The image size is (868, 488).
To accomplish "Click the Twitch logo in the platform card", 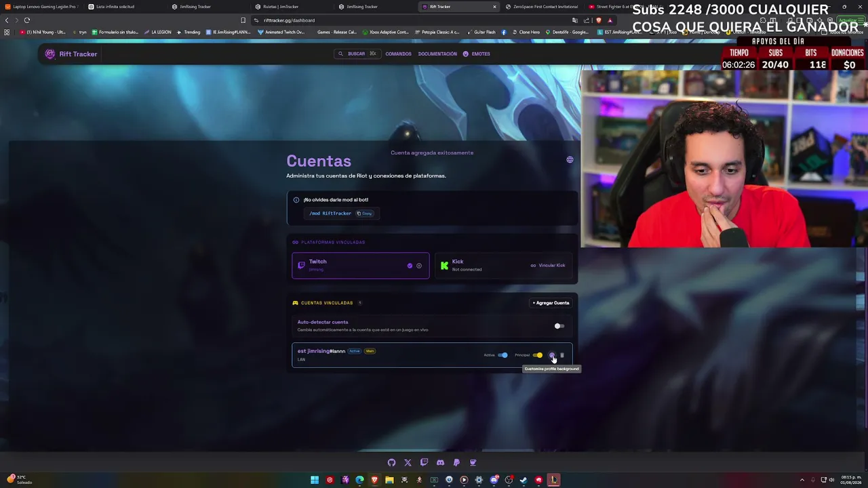I will coord(301,266).
